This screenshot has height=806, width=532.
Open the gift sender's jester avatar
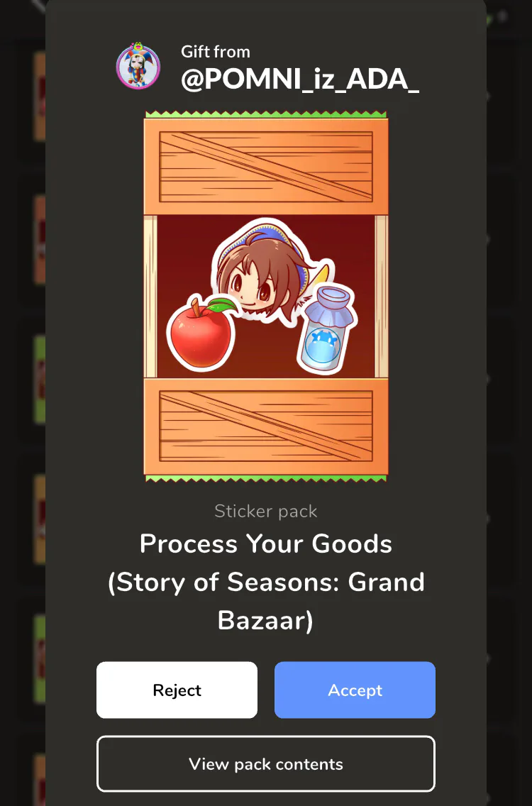[138, 66]
